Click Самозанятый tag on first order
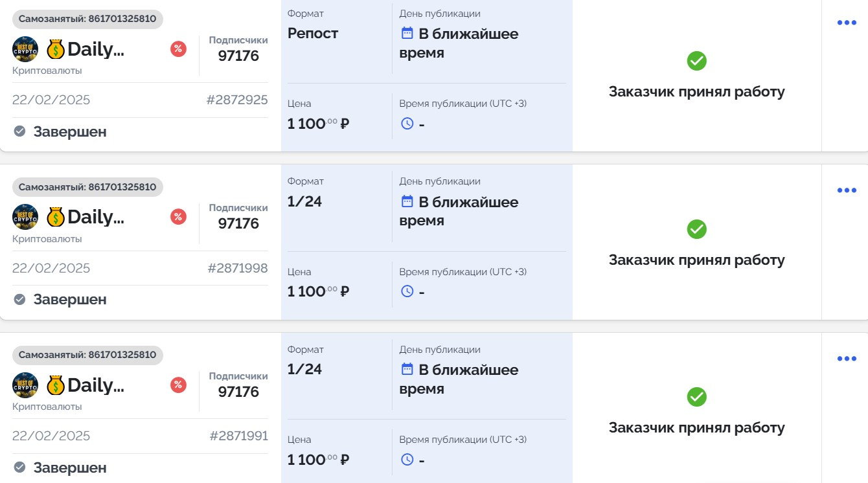This screenshot has height=483, width=868. 87,19
